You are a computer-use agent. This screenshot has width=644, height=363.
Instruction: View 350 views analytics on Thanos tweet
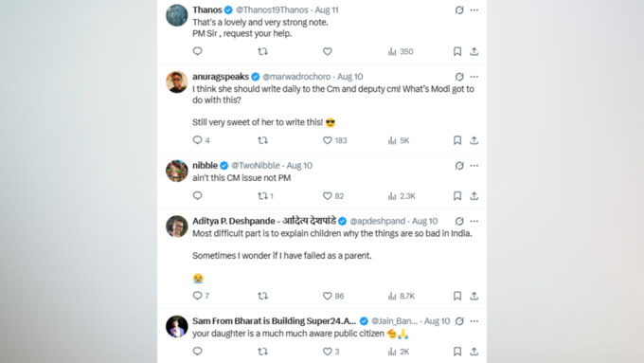tap(401, 51)
